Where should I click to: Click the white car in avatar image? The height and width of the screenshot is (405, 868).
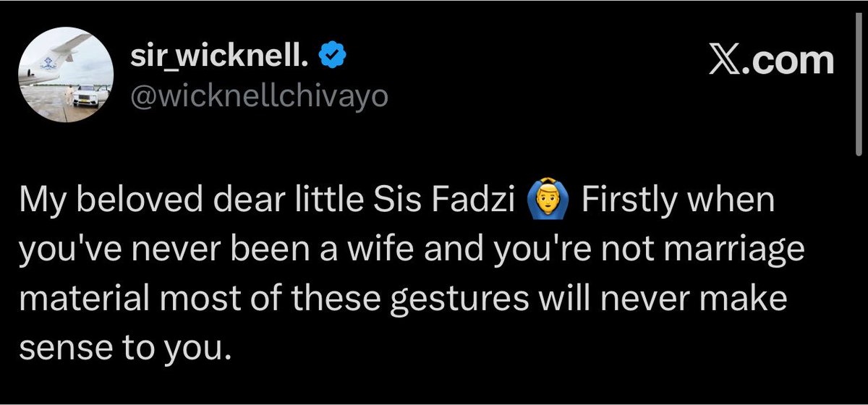tap(88, 95)
